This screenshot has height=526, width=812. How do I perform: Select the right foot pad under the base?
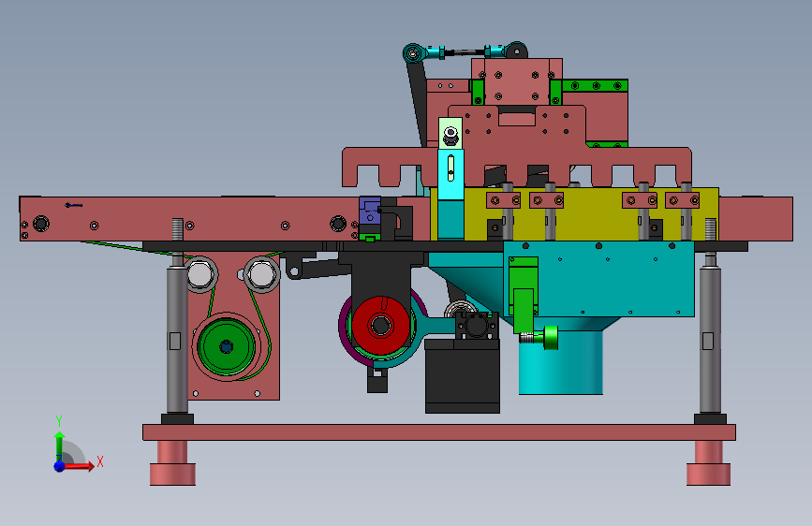[708, 474]
